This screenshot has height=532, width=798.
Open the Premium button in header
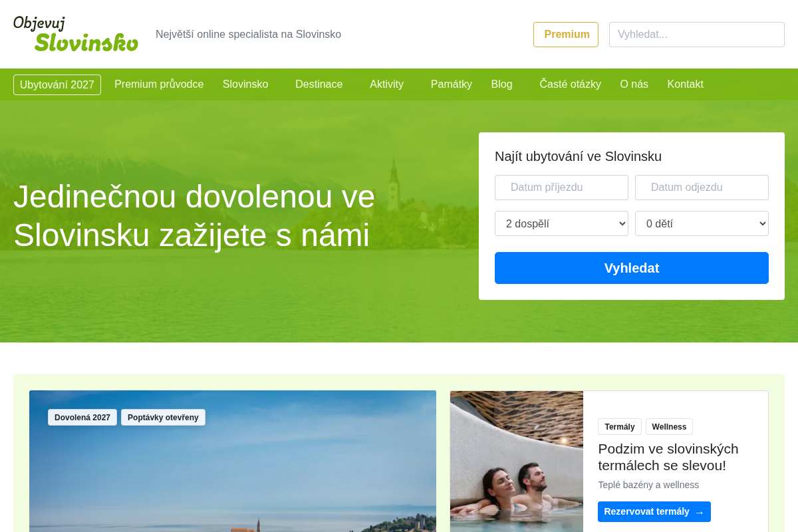566,35
